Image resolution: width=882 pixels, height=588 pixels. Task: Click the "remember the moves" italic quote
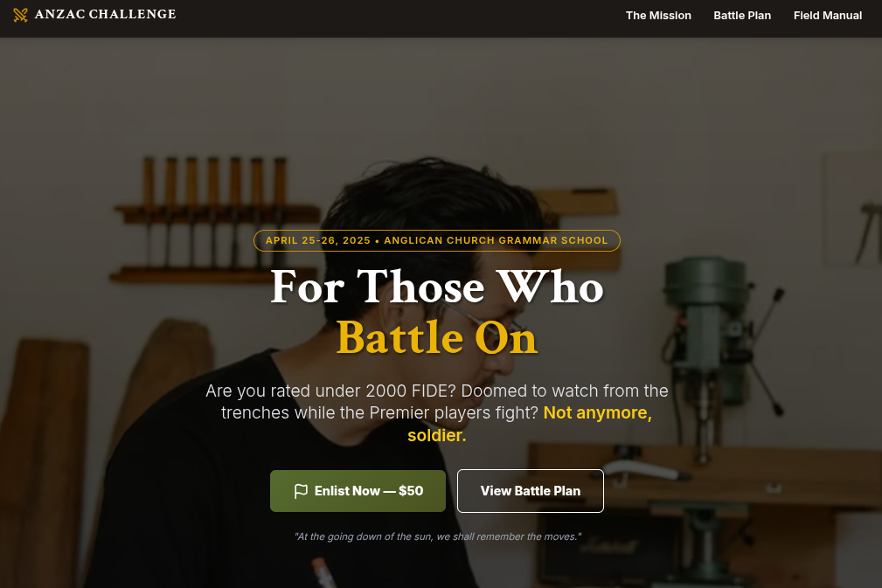coord(438,536)
